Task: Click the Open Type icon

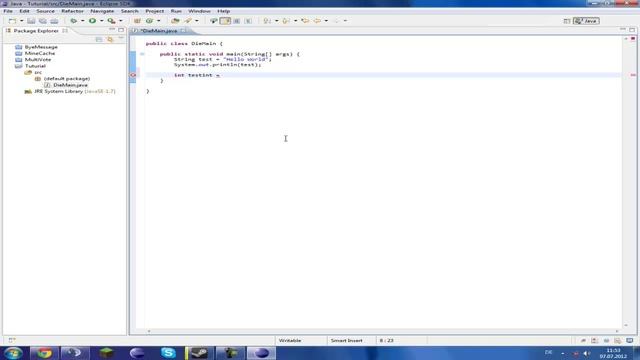Action: point(175,21)
